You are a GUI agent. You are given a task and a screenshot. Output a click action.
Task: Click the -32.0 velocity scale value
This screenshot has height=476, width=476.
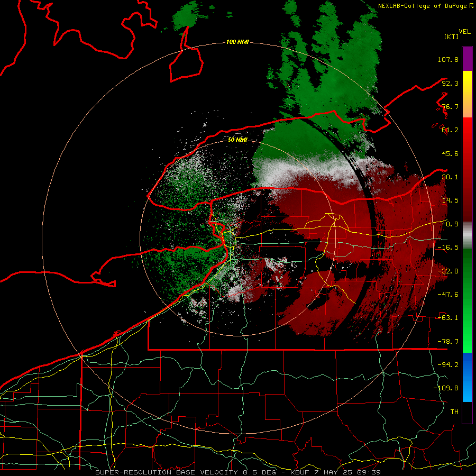coord(448,271)
